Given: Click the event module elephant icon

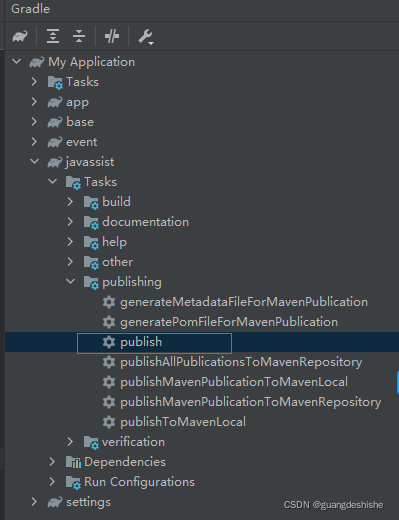Looking at the screenshot, I should point(55,142).
